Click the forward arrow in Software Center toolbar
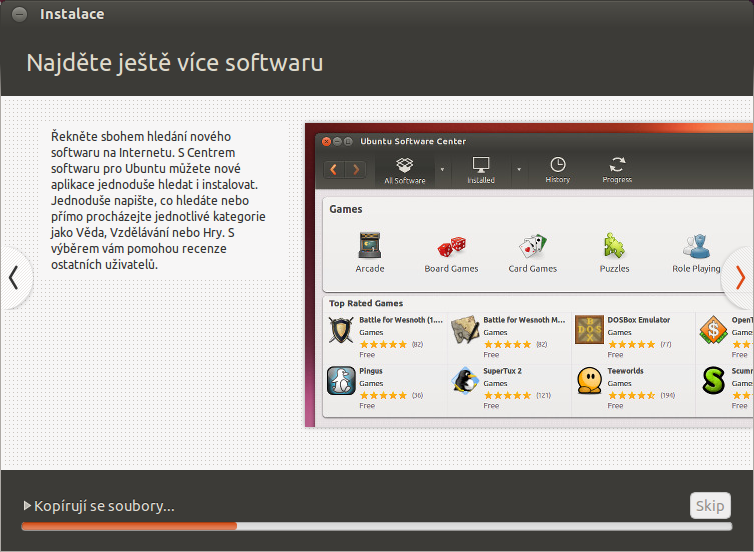 pyautogui.click(x=356, y=169)
